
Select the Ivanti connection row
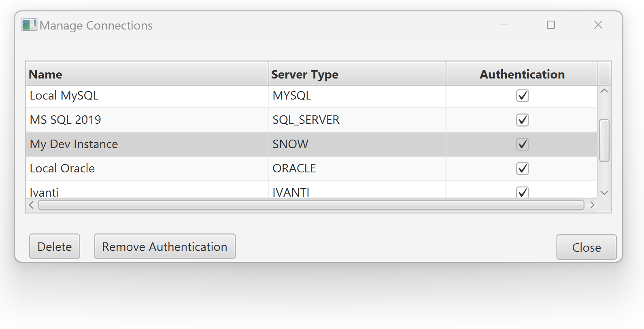point(312,189)
